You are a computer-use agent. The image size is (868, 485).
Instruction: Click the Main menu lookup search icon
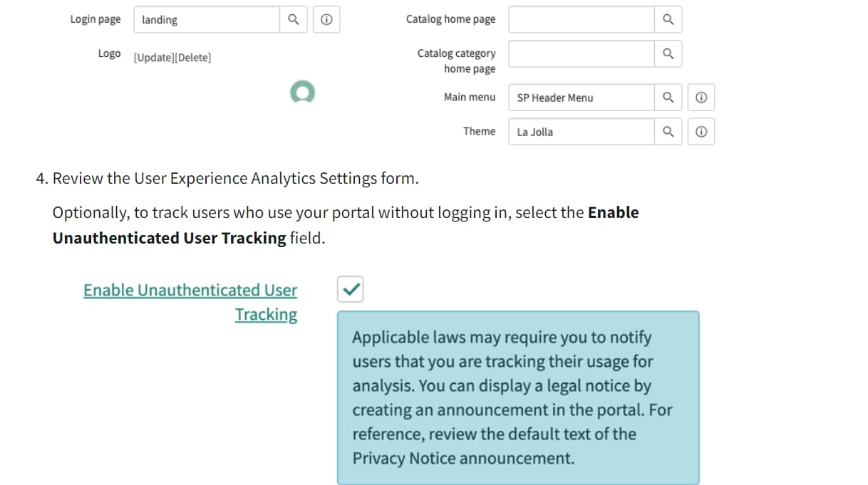pyautogui.click(x=668, y=98)
